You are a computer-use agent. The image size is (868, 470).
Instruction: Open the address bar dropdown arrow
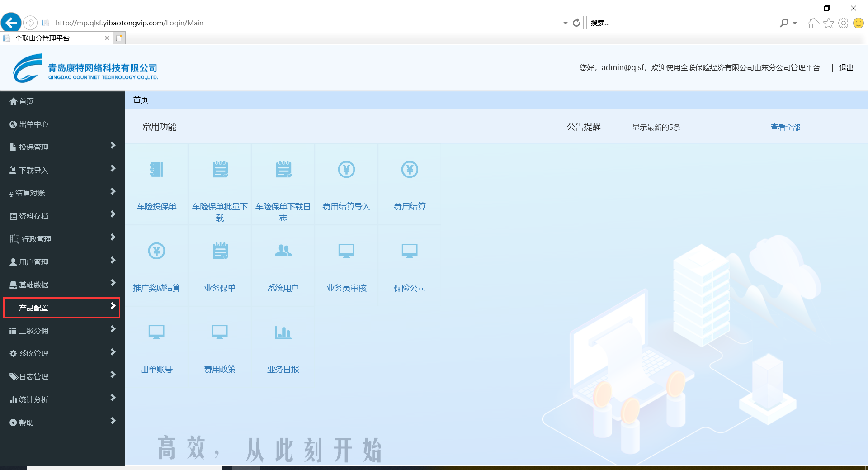pyautogui.click(x=565, y=23)
